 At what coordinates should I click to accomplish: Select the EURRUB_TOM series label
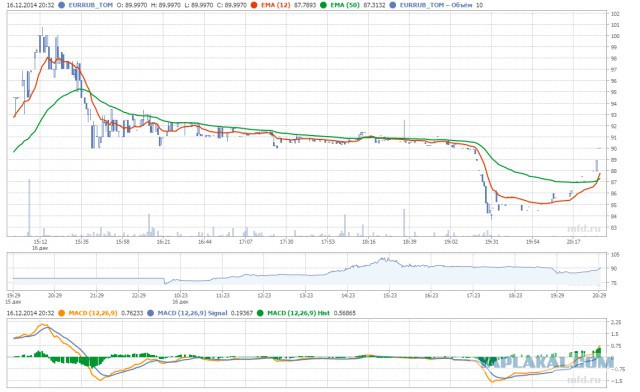tap(90, 5)
